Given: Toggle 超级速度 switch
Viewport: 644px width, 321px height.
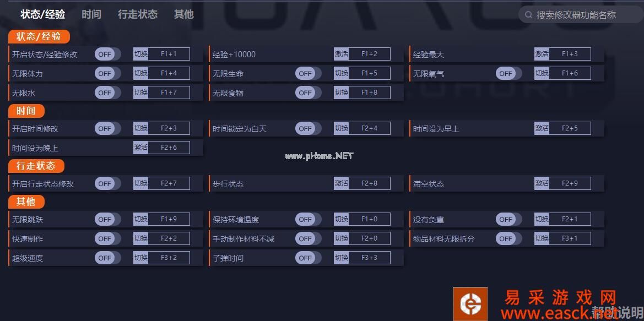Looking at the screenshot, I should pyautogui.click(x=107, y=258).
